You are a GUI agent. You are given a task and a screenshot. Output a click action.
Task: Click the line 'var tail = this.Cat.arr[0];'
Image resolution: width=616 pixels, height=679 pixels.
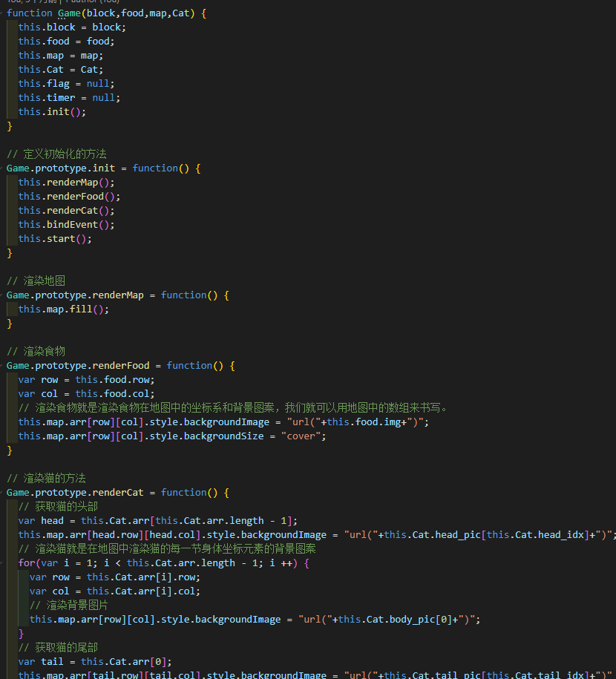tap(95, 662)
